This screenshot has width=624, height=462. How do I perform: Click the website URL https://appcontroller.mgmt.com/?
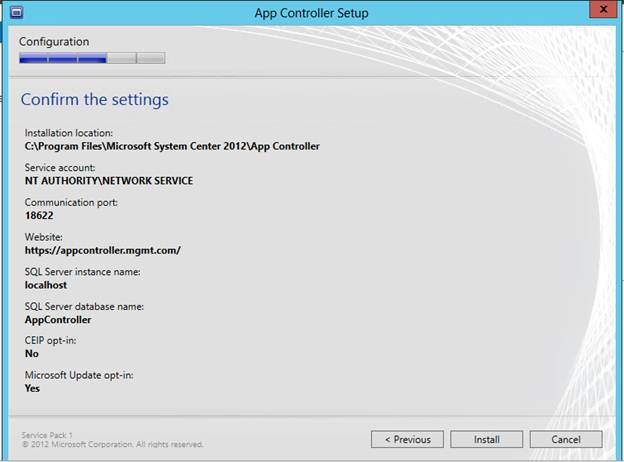[103, 250]
